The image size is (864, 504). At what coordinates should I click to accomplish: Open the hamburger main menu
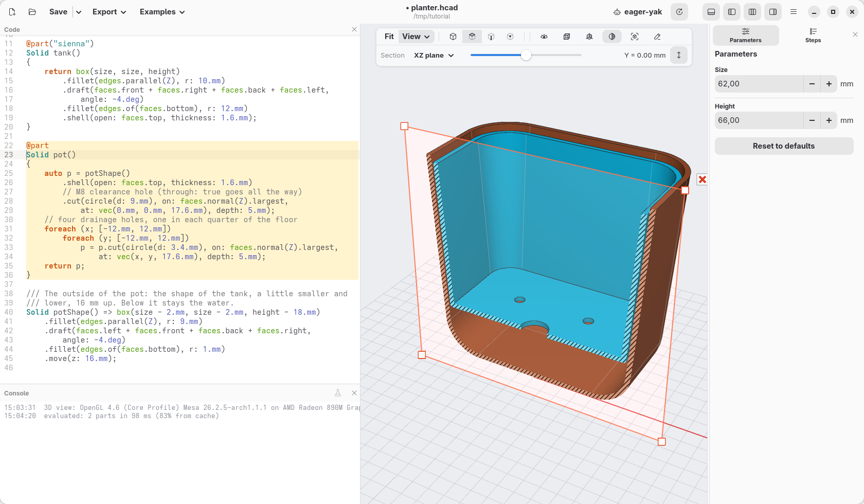(x=794, y=12)
